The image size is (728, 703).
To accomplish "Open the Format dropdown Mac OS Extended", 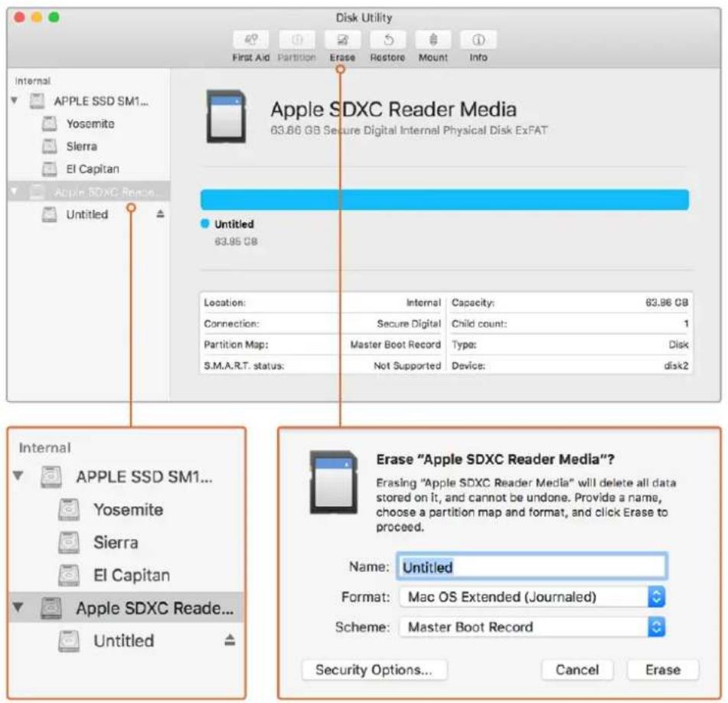I will click(x=532, y=597).
